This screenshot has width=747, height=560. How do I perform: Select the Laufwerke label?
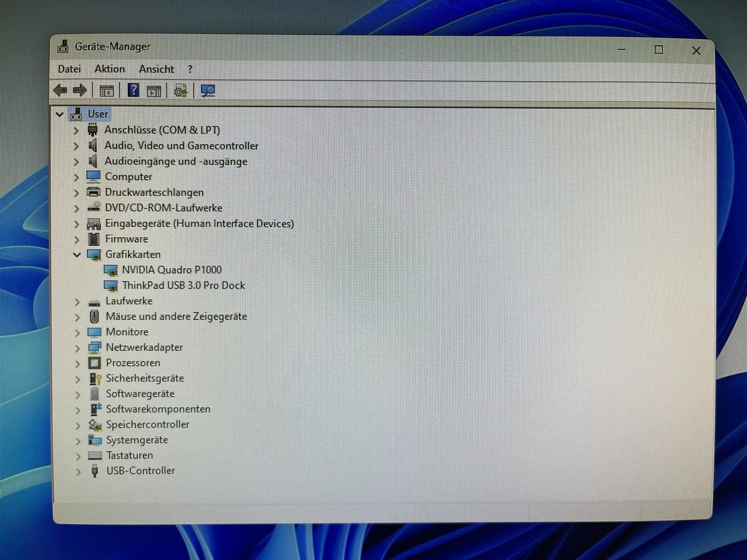click(x=129, y=301)
